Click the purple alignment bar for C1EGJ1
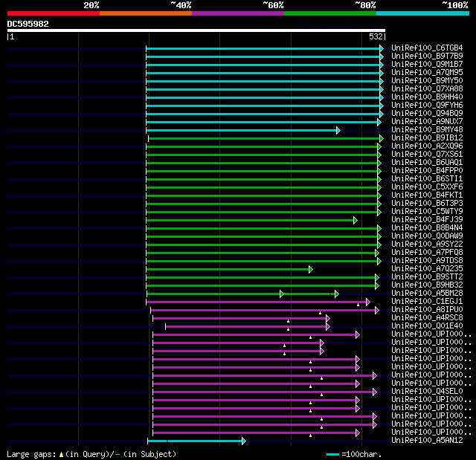The image size is (476, 460). pos(256,302)
